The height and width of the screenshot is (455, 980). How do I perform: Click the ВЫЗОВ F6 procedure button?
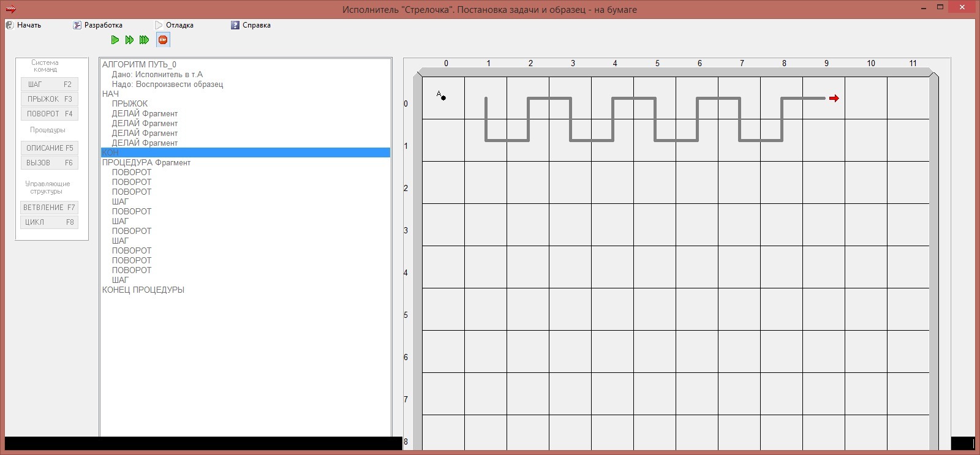click(x=50, y=163)
